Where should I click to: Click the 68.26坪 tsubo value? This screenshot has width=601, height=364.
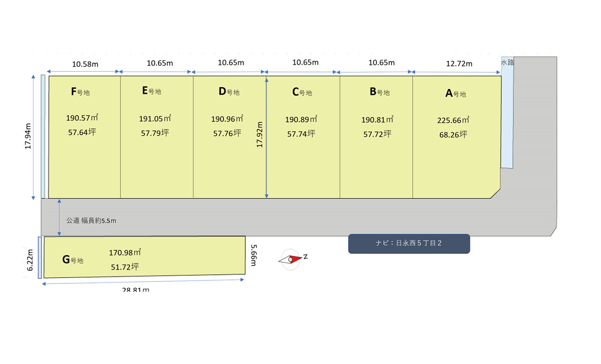coord(452,135)
